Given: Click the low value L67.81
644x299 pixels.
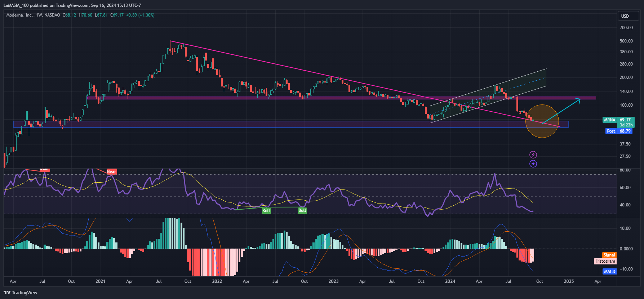Looking at the screenshot, I should click(101, 15).
